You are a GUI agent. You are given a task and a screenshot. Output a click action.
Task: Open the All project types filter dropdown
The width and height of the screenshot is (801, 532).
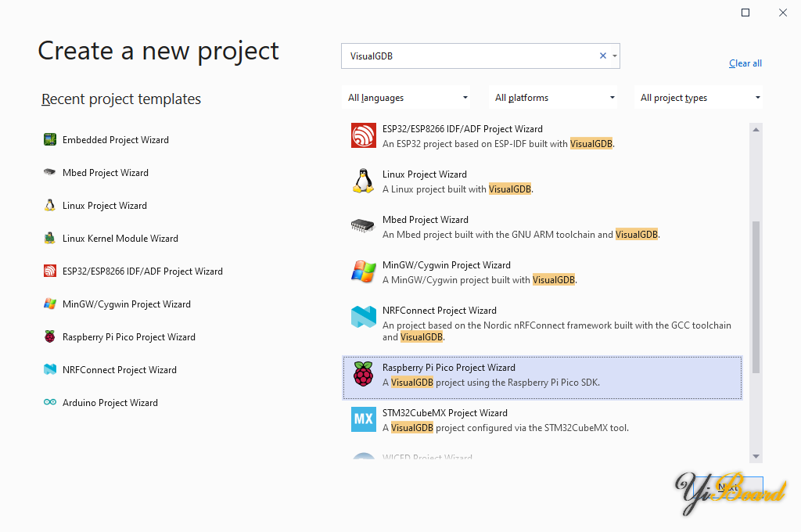[699, 98]
